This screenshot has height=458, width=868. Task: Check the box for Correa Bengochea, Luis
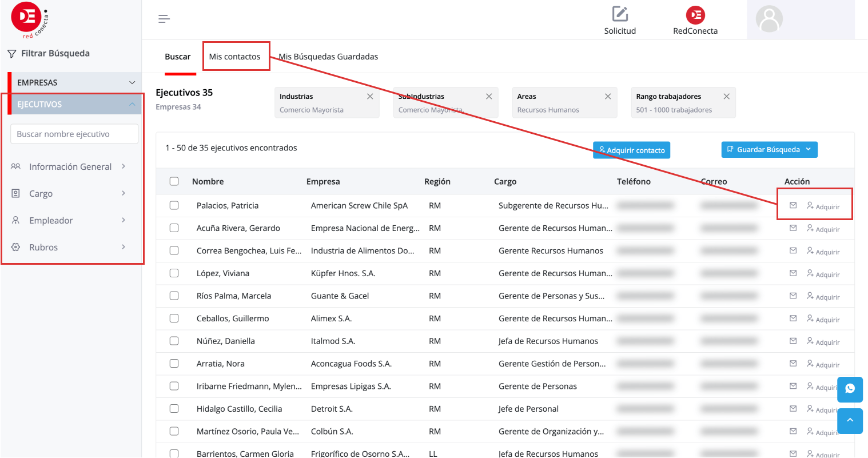(x=174, y=250)
